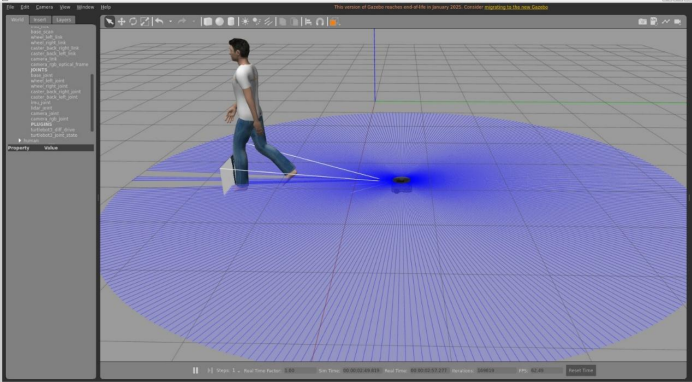Select camera_rgb_joint in the tree
692x382 pixels.
click(x=49, y=119)
